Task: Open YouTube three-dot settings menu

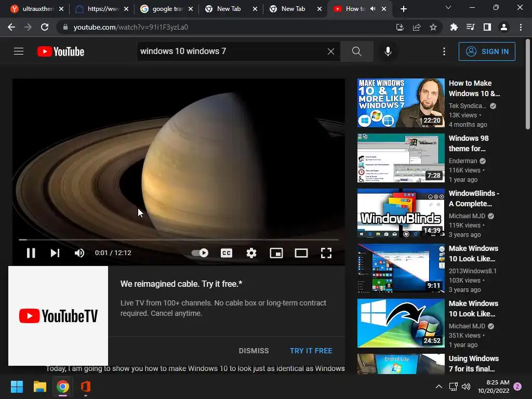Action: point(444,51)
